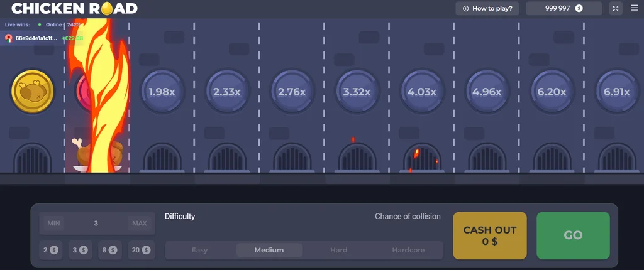Click the Chicken Road logo
This screenshot has width=644, height=270.
click(x=74, y=8)
